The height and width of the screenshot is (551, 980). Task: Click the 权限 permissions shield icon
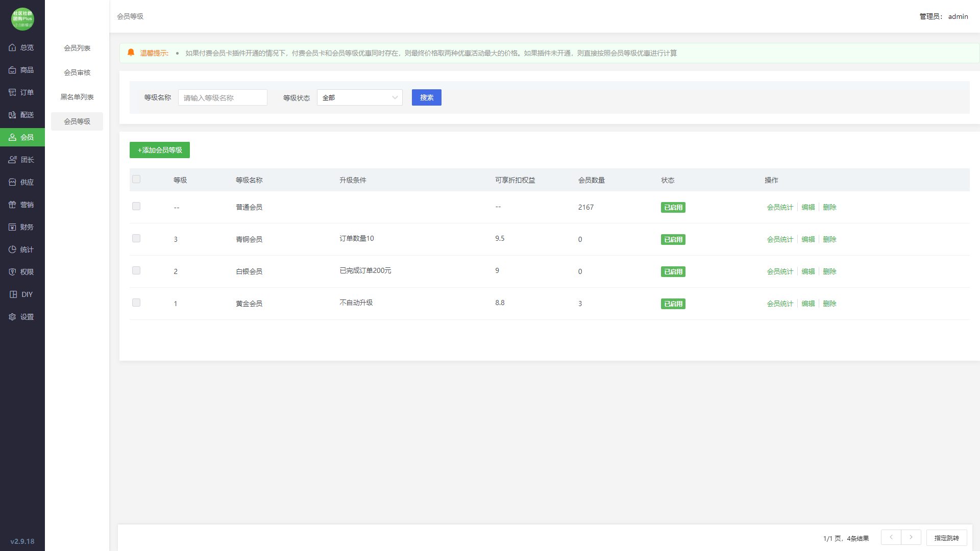point(12,272)
